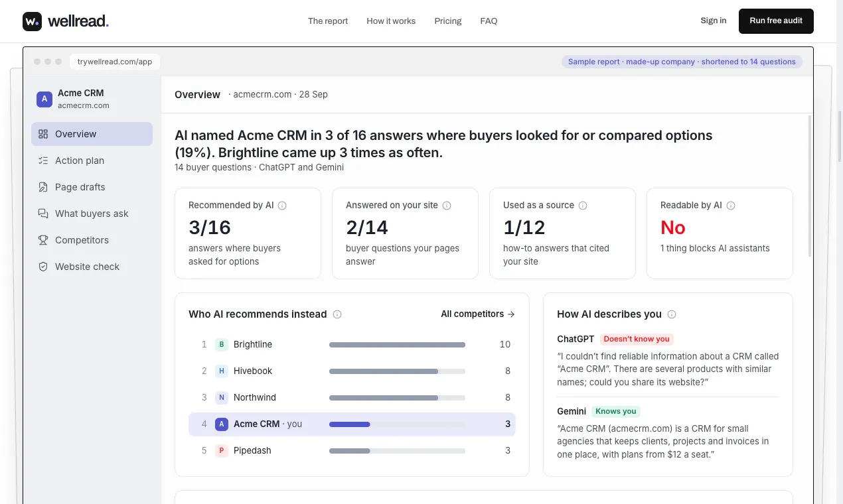Select the What buyers ask chat icon
This screenshot has width=843, height=504.
coord(43,214)
